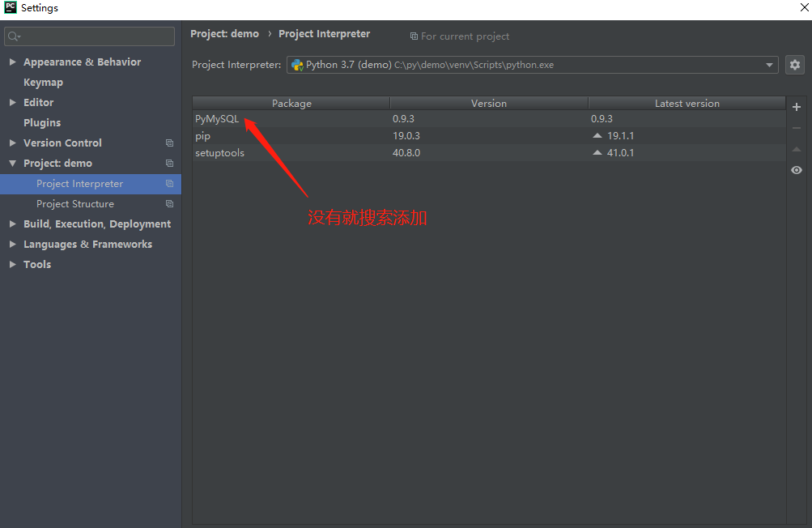Click the copy icon beside Project Structure
This screenshot has height=528, width=812.
pos(169,204)
